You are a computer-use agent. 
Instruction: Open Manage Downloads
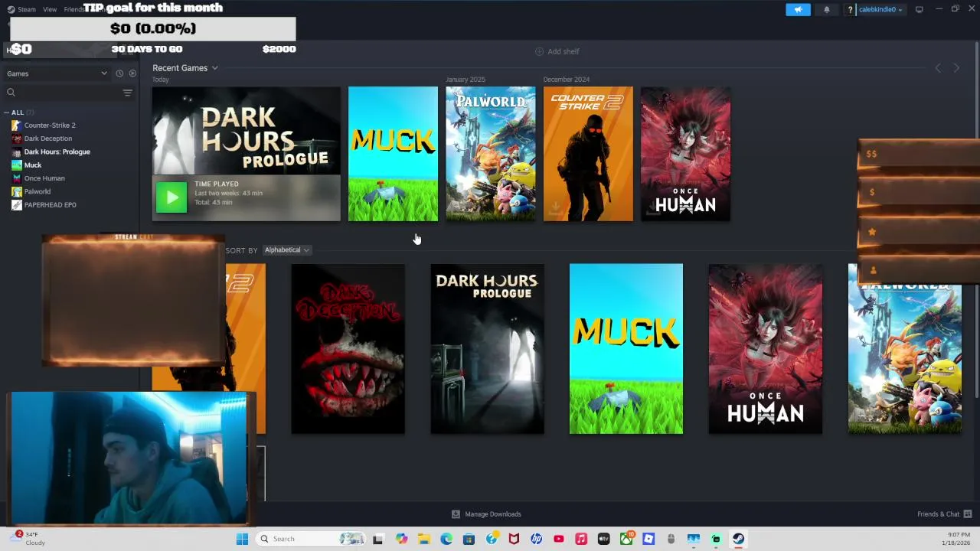[x=486, y=514]
